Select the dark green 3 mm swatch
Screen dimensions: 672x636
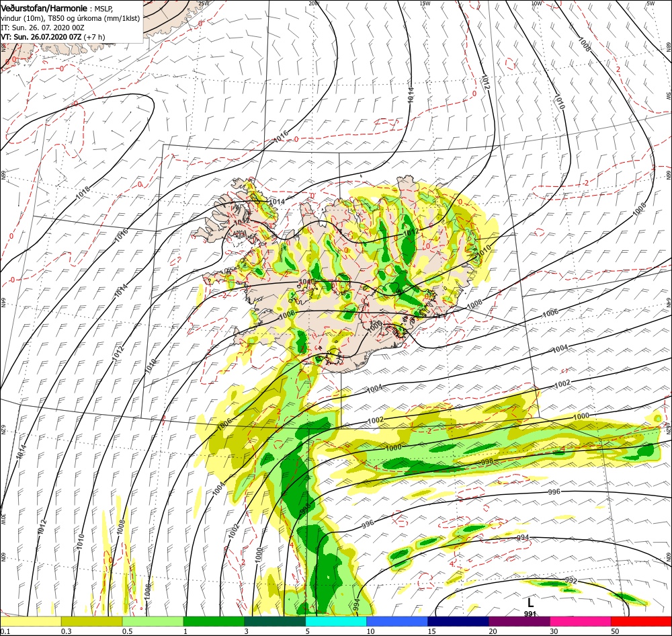coord(275,621)
